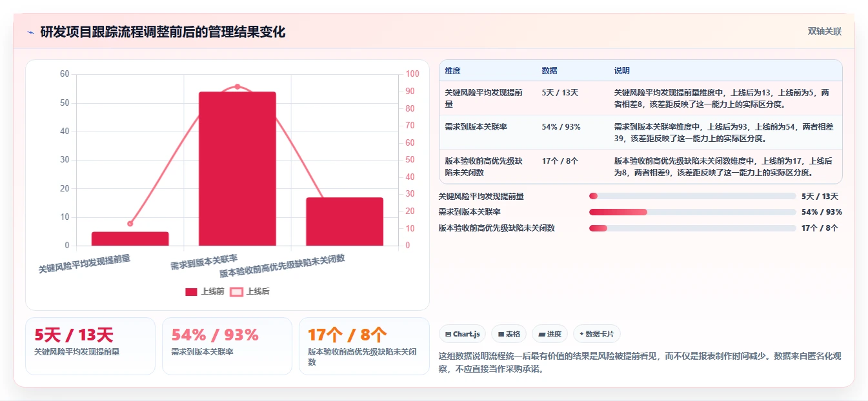The width and height of the screenshot is (868, 401).
Task: Click the 关键风险平均发现提前量 progress bar
Action: (x=692, y=196)
